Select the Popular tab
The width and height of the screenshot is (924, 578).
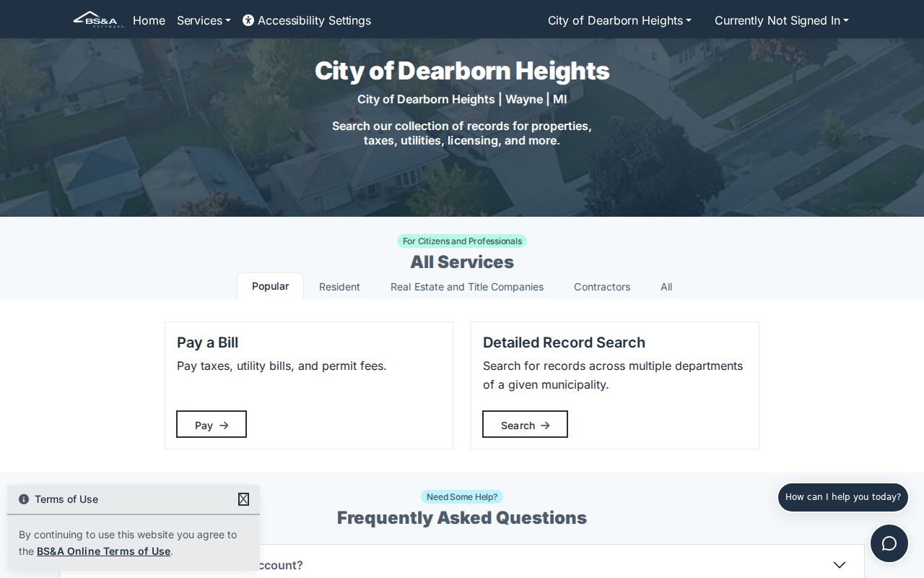pyautogui.click(x=270, y=286)
